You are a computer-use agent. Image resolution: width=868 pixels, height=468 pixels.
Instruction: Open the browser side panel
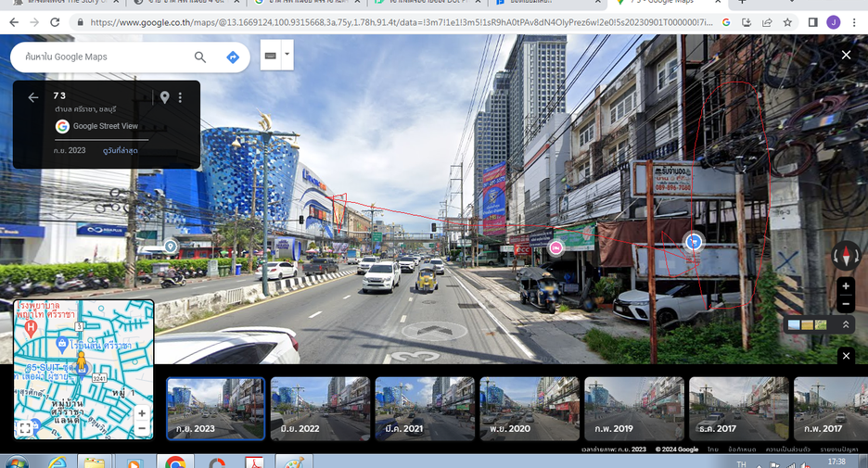[x=812, y=22]
